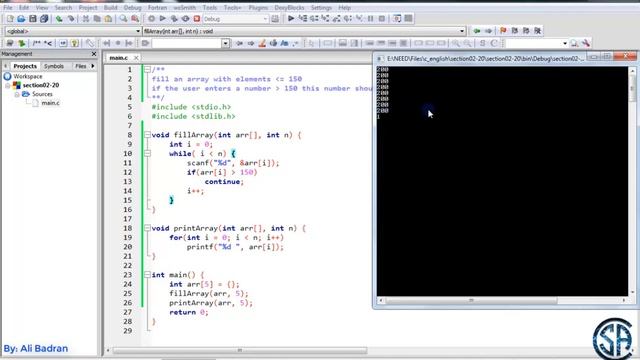
Task: Switch to the Files tab in Management
Action: [80, 66]
